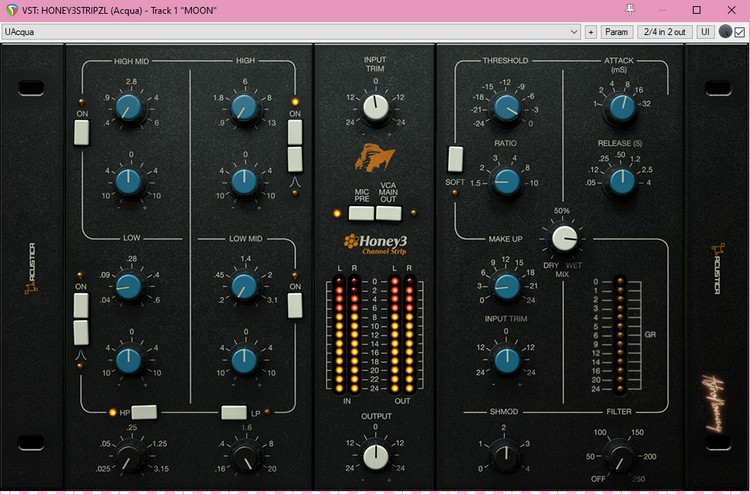The width and height of the screenshot is (750, 494).
Task: Toggle the High Mid band ON switch
Action: (x=82, y=133)
